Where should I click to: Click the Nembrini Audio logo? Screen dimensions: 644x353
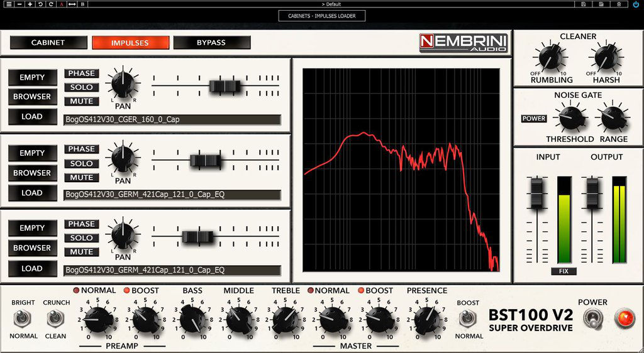(x=464, y=43)
